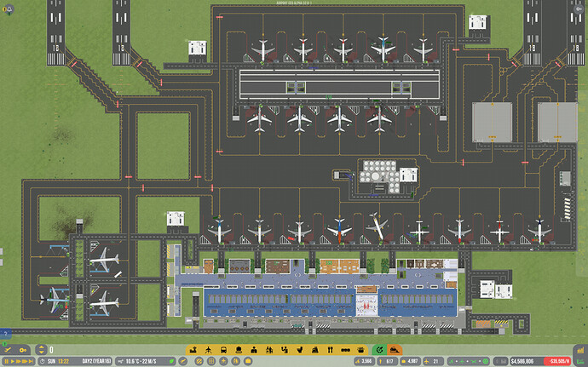588x367 pixels.
Task: Click the pause game speed button
Action: click(x=8, y=362)
